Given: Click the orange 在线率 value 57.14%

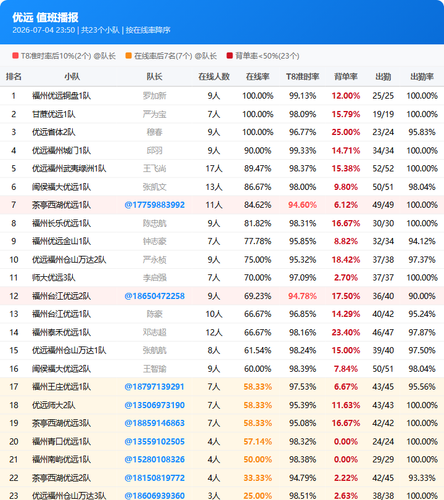Looking at the screenshot, I should (258, 441).
